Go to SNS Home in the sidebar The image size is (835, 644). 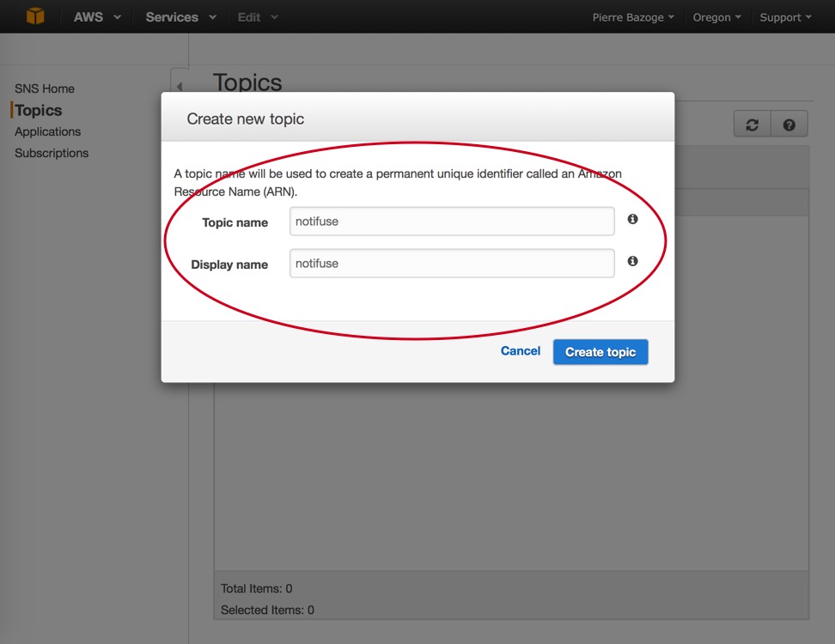click(45, 88)
